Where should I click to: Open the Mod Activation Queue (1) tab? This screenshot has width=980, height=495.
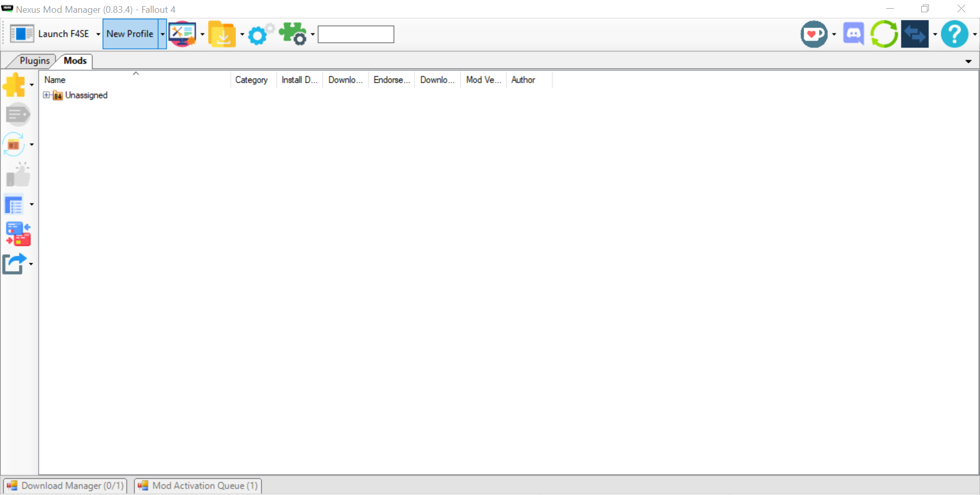pyautogui.click(x=198, y=486)
